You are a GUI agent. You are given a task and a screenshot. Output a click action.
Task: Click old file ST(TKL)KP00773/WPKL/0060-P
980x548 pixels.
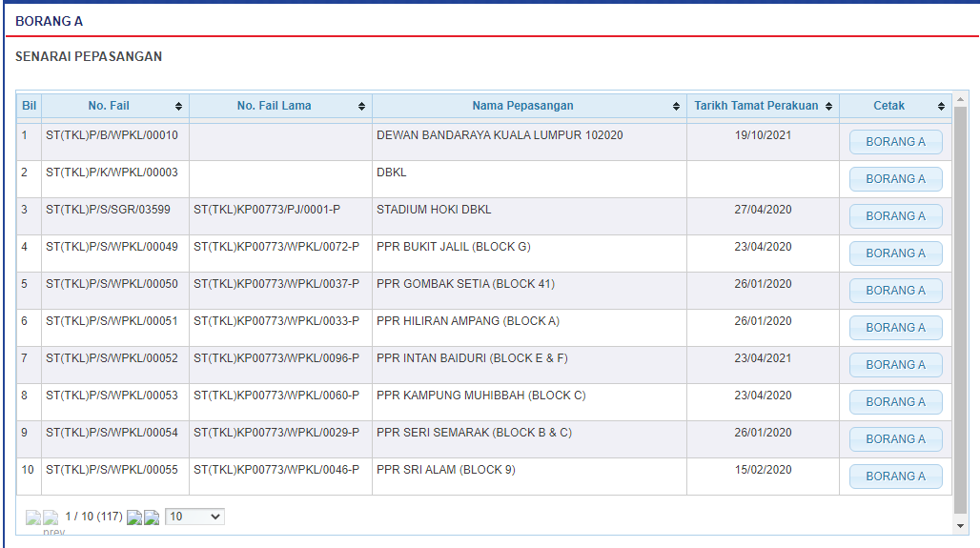(x=276, y=395)
